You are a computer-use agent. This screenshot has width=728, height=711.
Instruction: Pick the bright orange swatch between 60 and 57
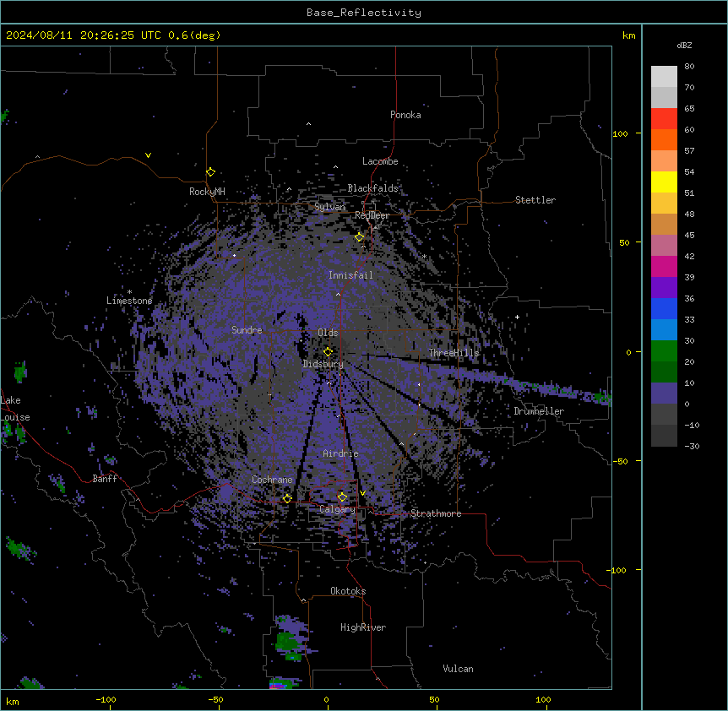[664, 139]
